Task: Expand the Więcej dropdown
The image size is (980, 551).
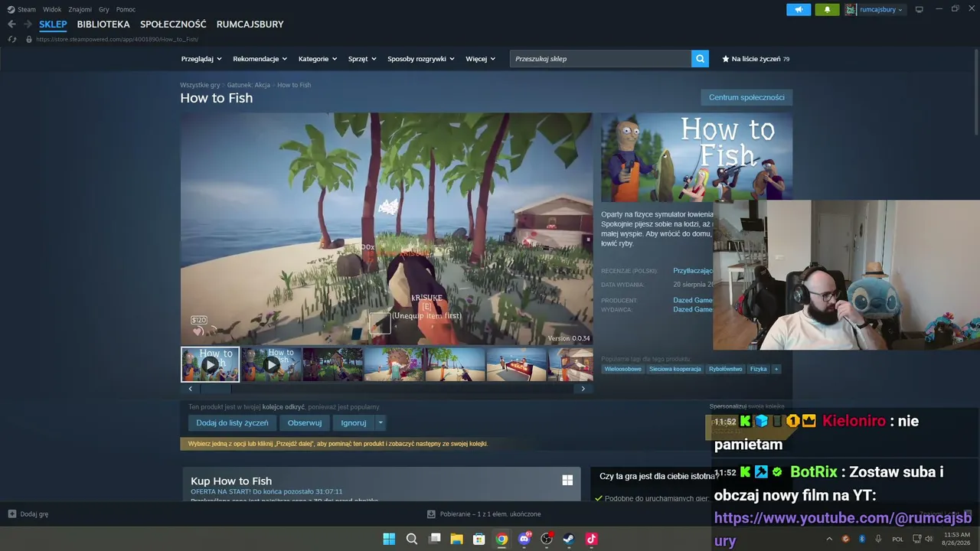Action: (x=480, y=59)
